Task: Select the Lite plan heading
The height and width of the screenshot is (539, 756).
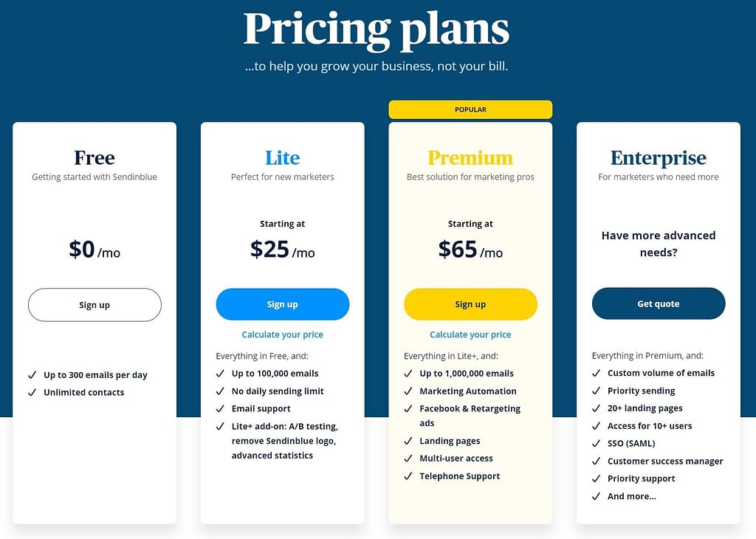Action: pos(283,158)
